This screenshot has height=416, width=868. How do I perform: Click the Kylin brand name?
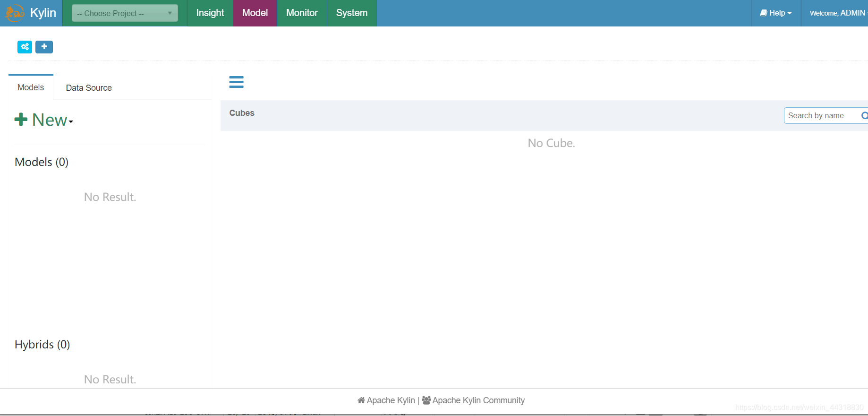(x=43, y=13)
